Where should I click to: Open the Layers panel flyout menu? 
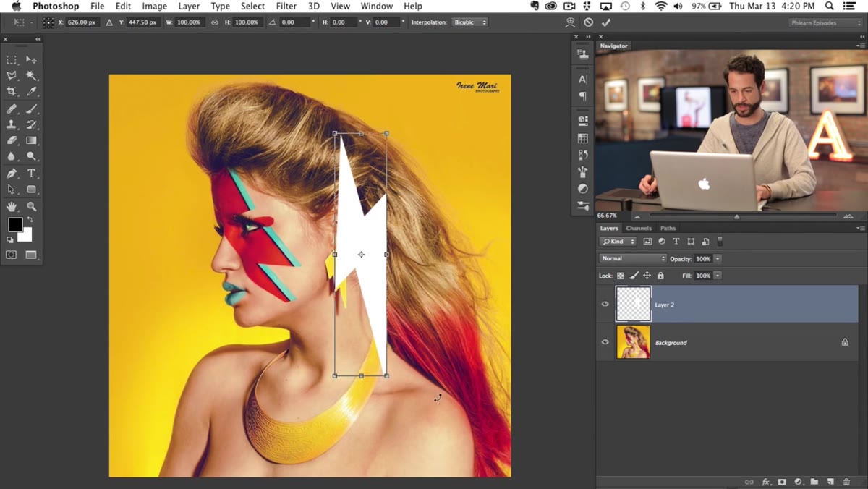861,228
